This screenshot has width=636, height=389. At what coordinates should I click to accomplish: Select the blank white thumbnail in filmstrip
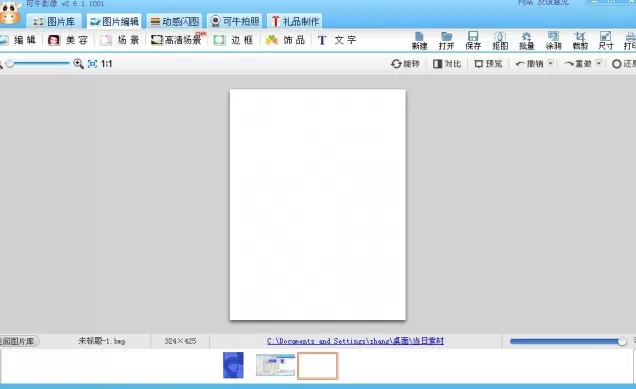tap(318, 365)
